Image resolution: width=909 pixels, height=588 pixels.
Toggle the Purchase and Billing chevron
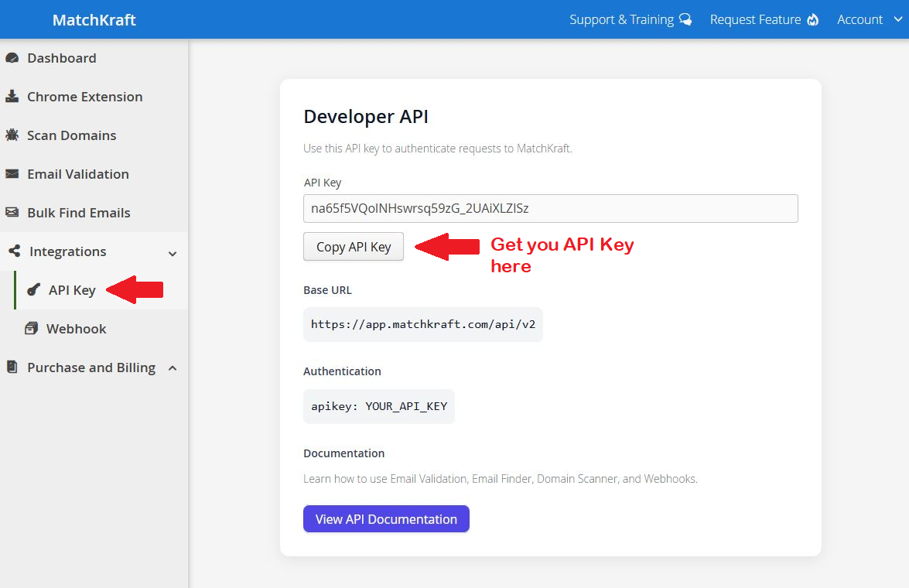coord(173,368)
